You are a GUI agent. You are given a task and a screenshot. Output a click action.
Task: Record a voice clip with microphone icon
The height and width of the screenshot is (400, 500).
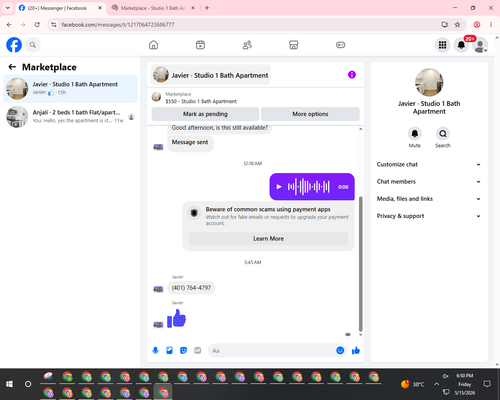(155, 350)
